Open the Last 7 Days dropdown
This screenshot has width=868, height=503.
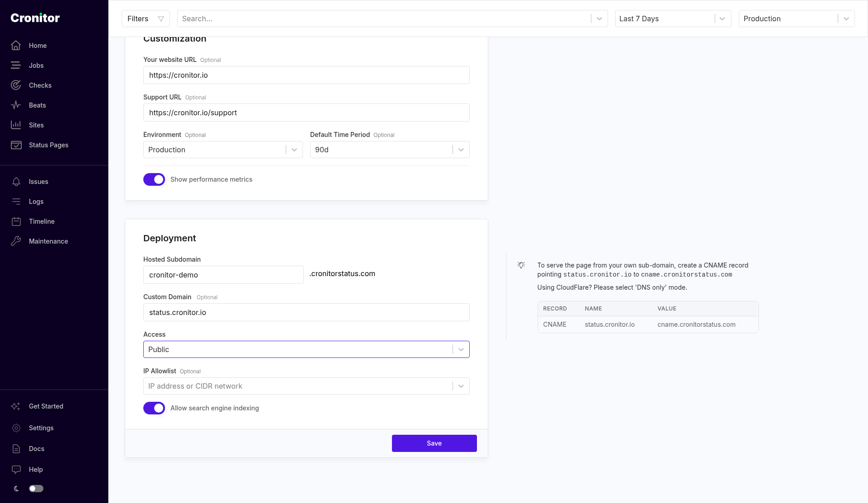click(673, 19)
